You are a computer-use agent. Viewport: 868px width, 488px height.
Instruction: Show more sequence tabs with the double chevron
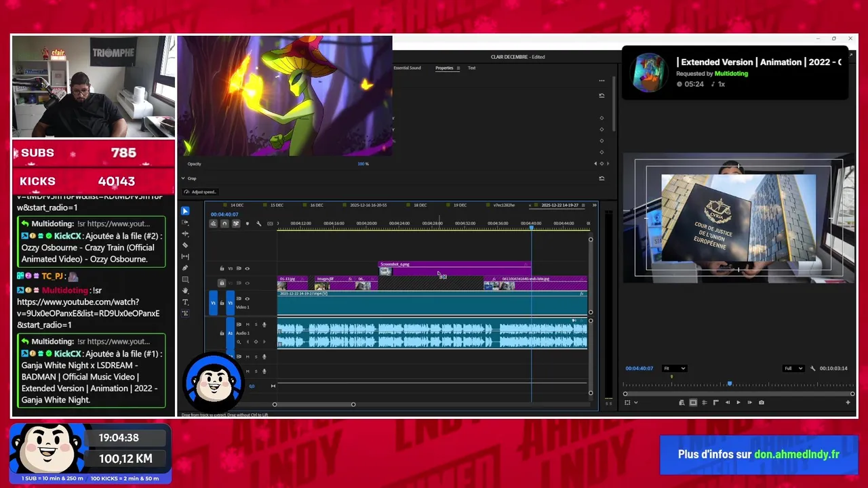click(594, 205)
